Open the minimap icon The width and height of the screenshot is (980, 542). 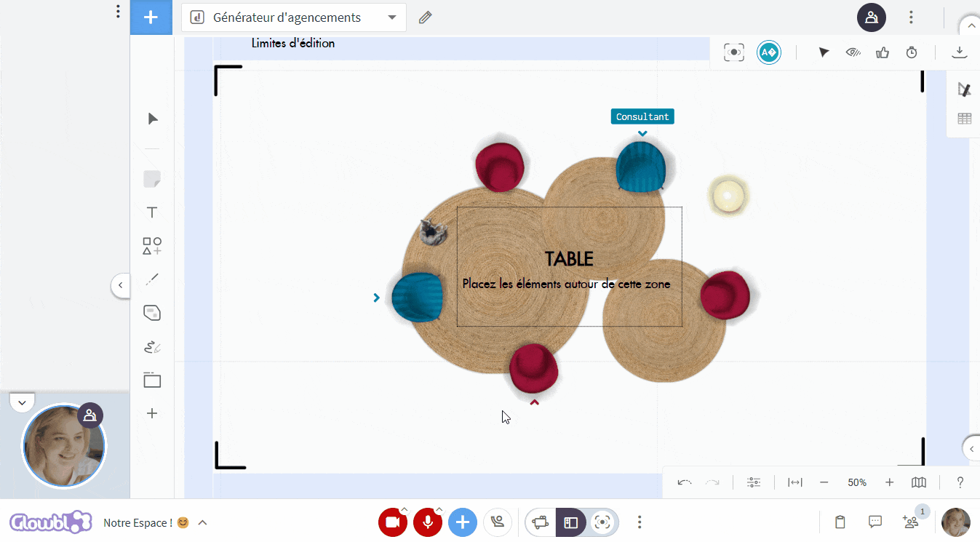pos(919,482)
